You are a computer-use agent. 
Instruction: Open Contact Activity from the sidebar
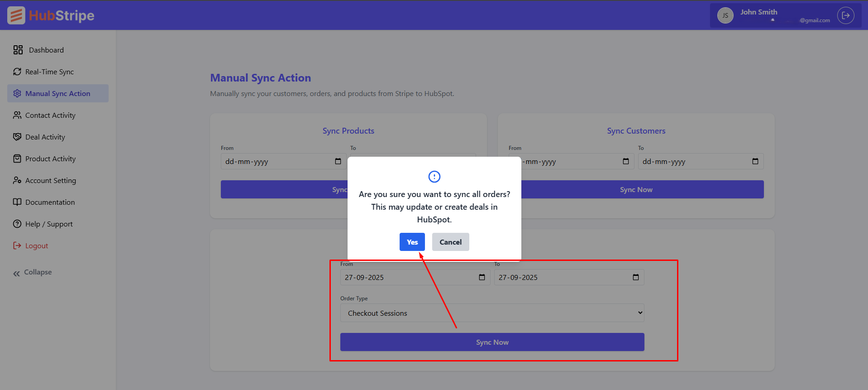(58, 115)
